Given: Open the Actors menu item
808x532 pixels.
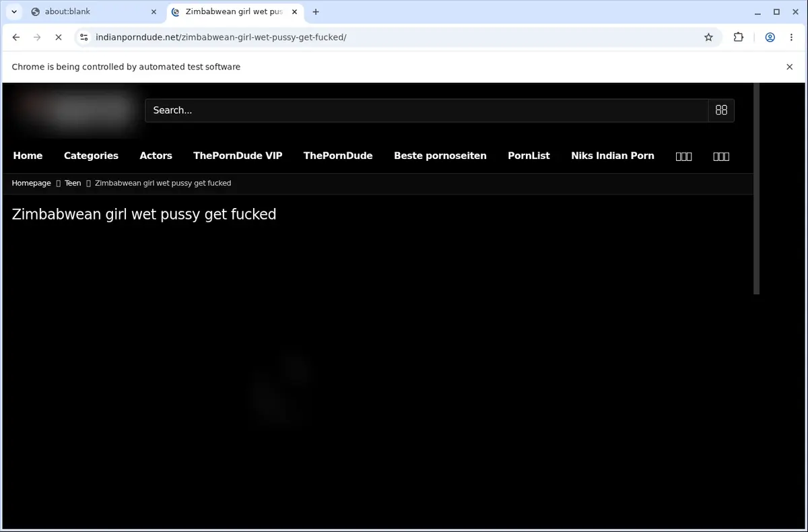Looking at the screenshot, I should 156,156.
